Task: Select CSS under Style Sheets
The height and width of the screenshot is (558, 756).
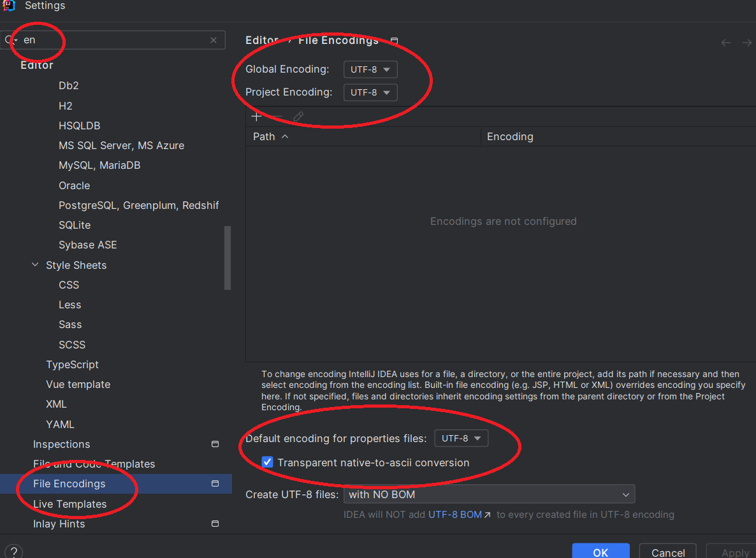Action: coord(68,285)
